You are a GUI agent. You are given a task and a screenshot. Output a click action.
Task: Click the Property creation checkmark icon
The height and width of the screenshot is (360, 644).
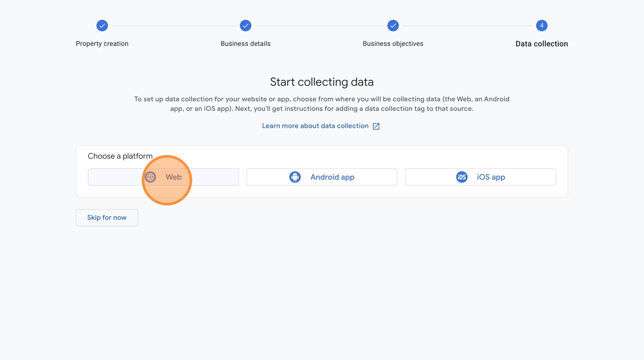tap(102, 25)
